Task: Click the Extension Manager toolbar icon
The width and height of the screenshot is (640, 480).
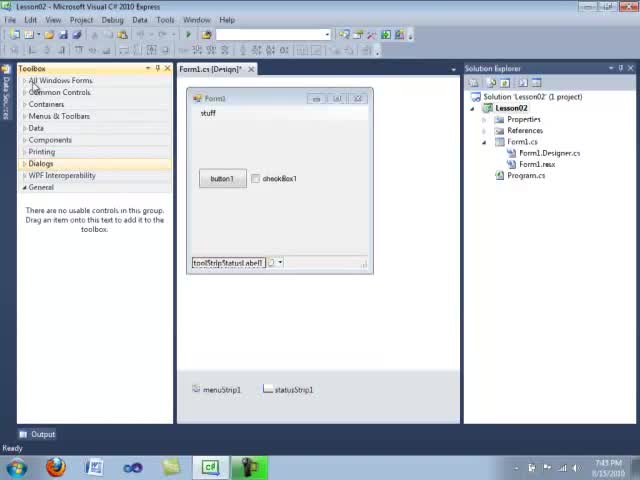Action: pyautogui.click(x=400, y=35)
